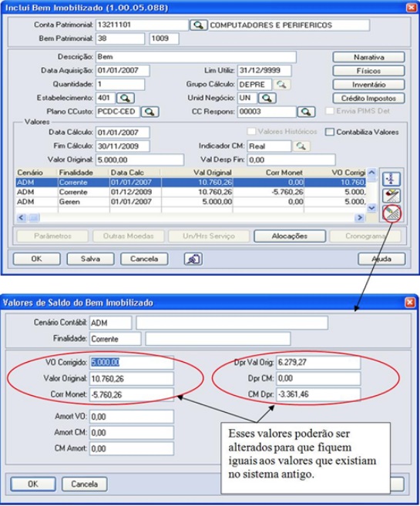Open the Inventário button
Viewport: 420px width, 506px height.
[x=368, y=85]
